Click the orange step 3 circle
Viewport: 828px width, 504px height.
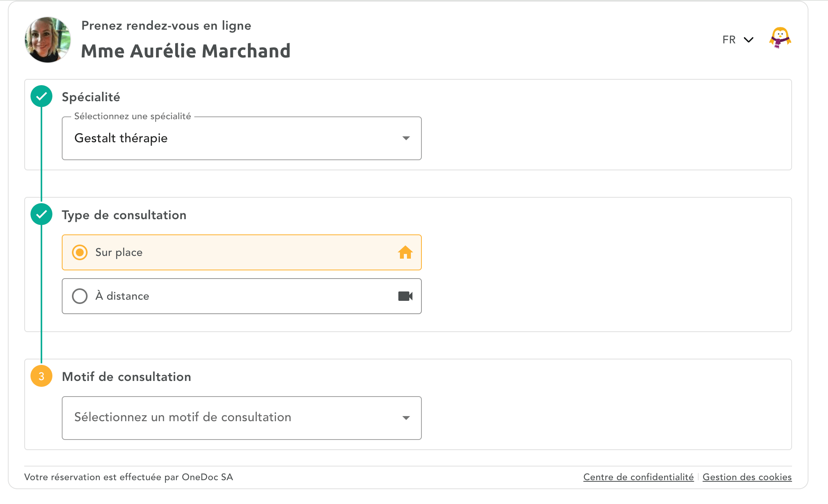click(41, 376)
